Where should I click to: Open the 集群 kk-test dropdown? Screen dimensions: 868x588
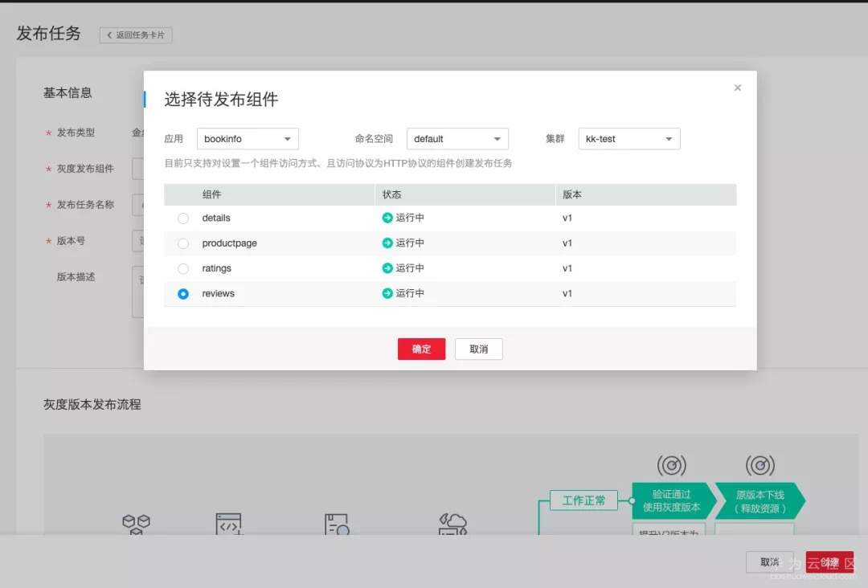pyautogui.click(x=628, y=139)
